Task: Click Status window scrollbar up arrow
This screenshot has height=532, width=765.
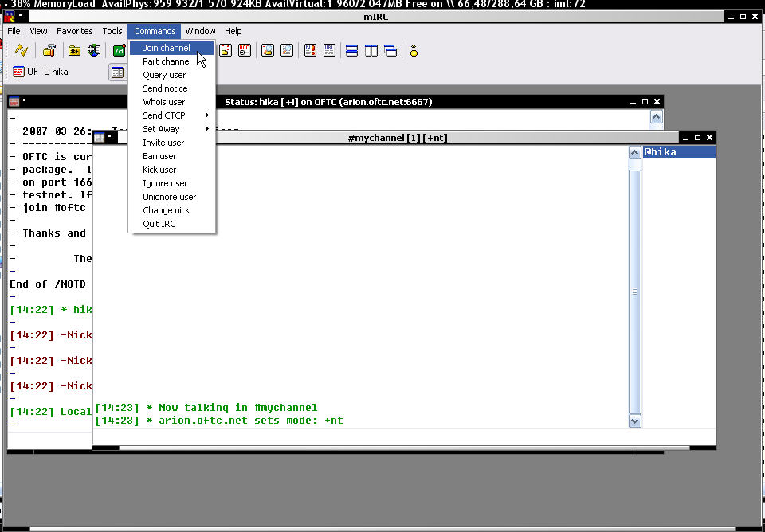Action: tap(656, 116)
